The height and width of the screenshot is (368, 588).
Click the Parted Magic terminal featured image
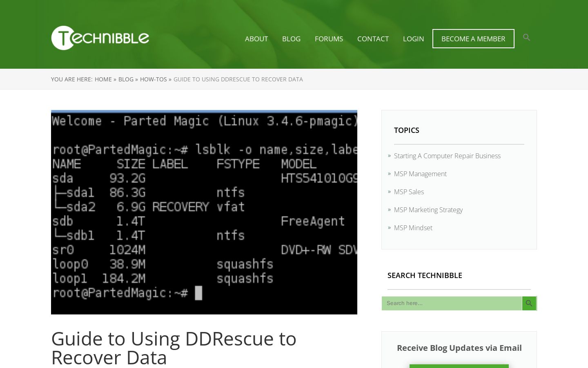204,212
